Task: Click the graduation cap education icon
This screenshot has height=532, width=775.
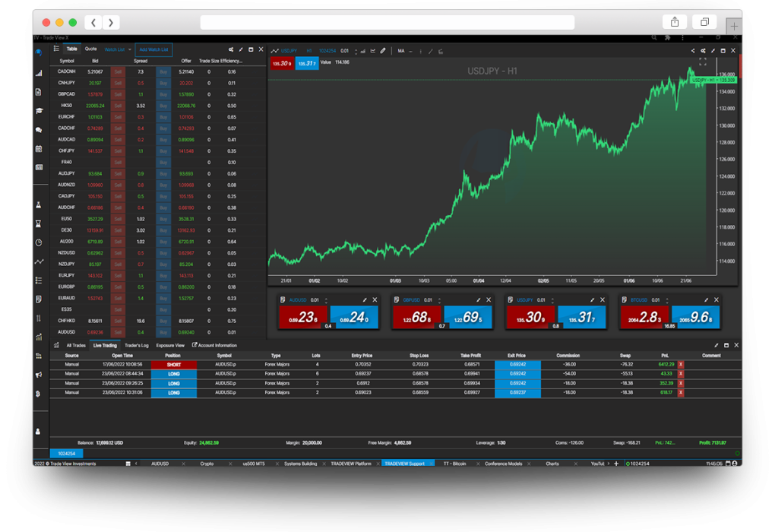Action: click(x=39, y=111)
